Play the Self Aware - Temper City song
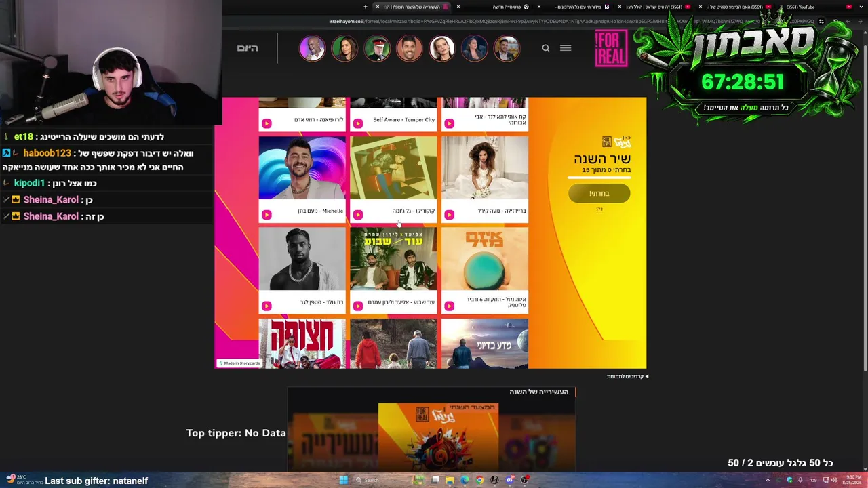 (358, 123)
